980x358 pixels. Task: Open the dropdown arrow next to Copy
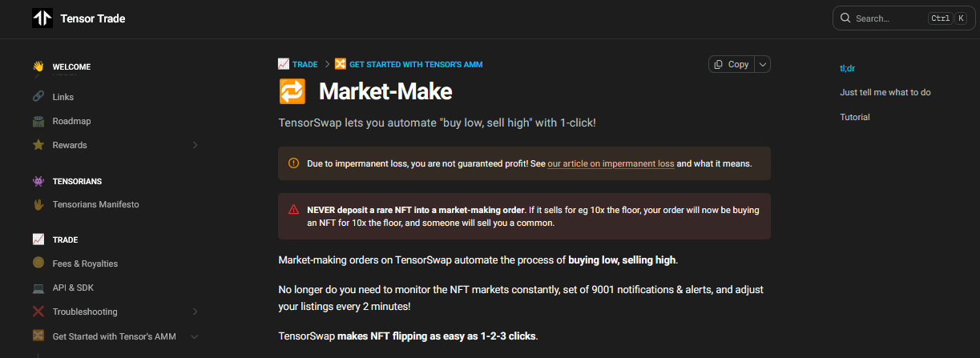point(762,65)
